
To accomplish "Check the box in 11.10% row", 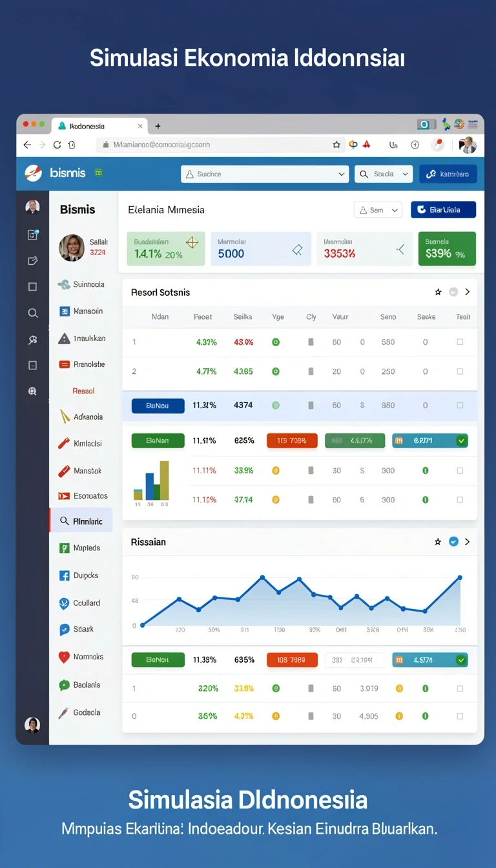I will pyautogui.click(x=460, y=500).
